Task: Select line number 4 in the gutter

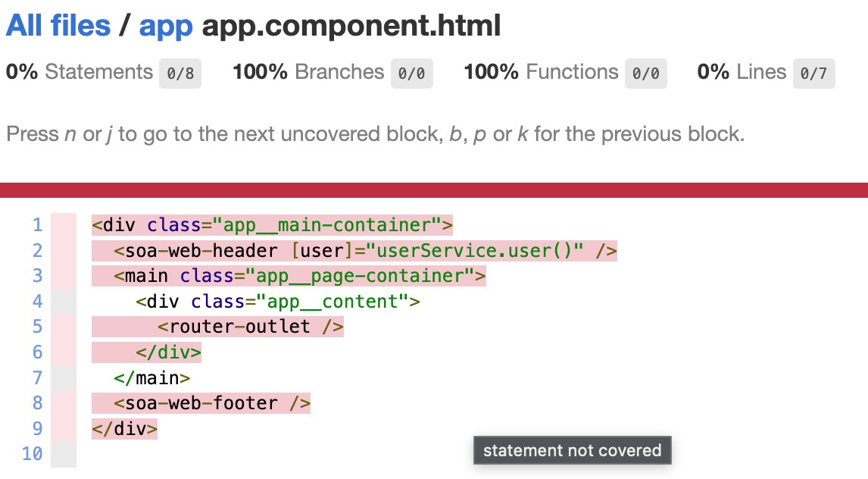Action: click(38, 301)
